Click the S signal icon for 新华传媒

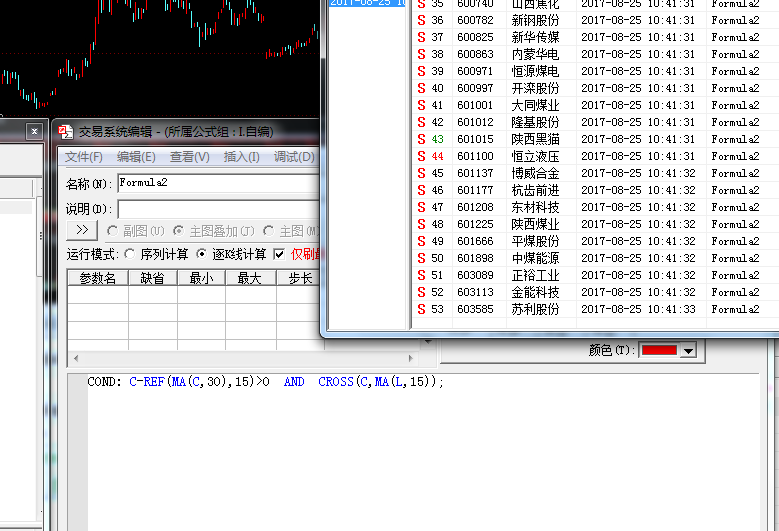coord(421,37)
